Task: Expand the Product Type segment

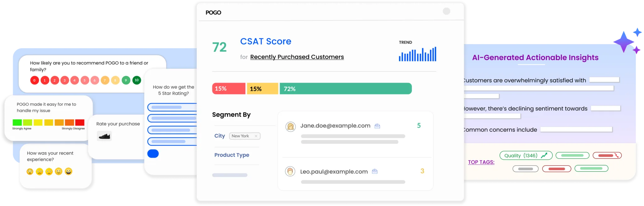Action: click(232, 155)
